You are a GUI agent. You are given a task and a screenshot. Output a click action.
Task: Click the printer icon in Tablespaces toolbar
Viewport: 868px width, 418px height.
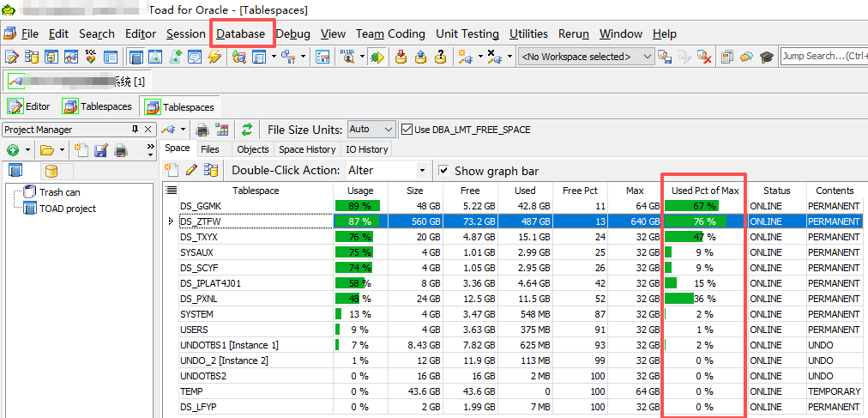202,130
